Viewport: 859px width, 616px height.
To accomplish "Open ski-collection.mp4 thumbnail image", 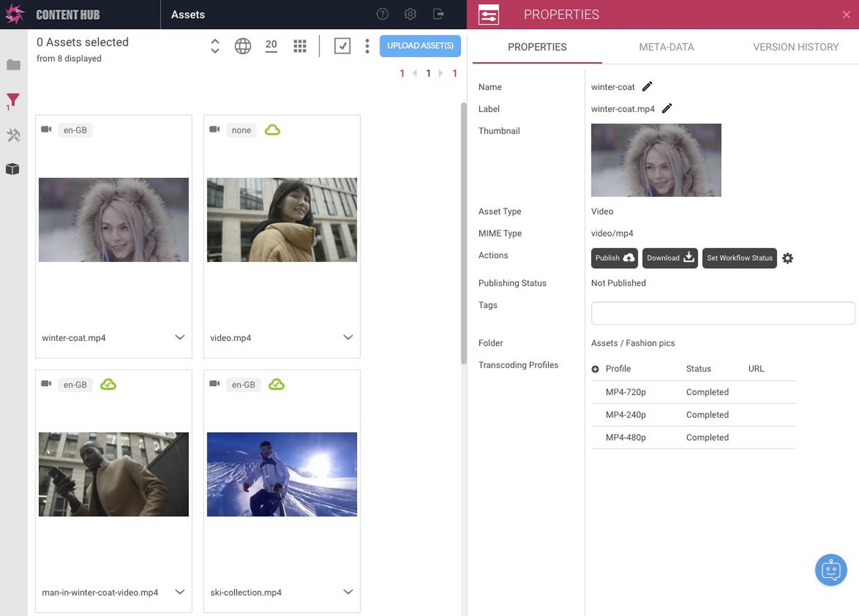I will pos(281,474).
